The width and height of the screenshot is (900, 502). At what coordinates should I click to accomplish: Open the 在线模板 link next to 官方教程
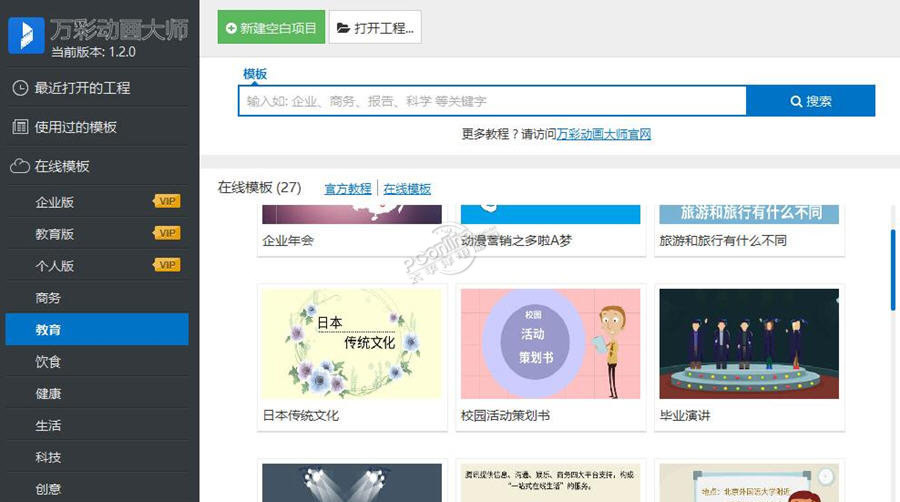tap(407, 189)
